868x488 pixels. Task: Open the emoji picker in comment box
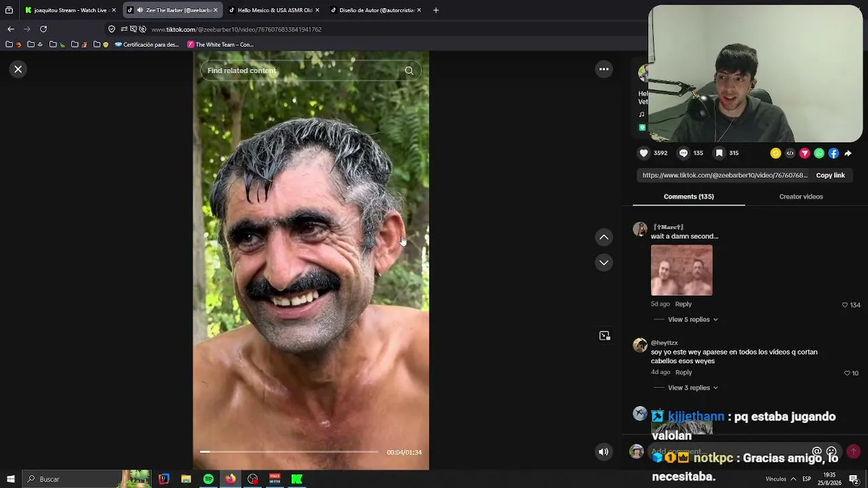tap(831, 451)
